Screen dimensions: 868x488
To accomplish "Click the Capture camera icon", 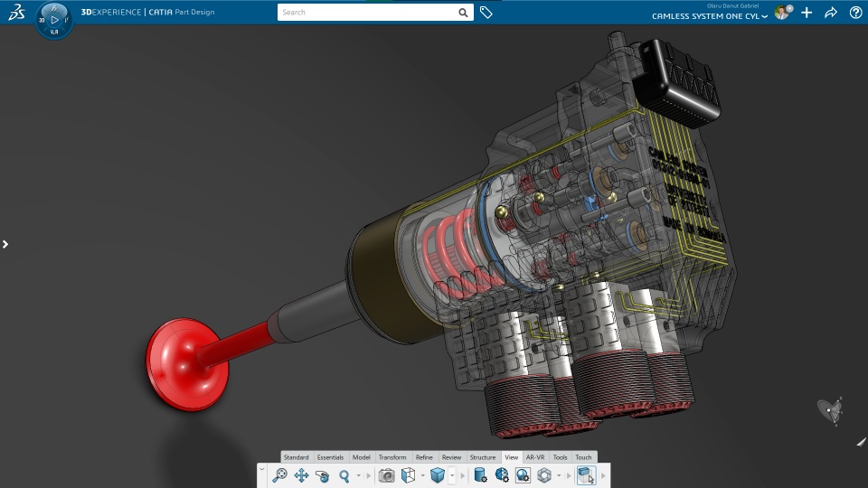I will click(386, 475).
